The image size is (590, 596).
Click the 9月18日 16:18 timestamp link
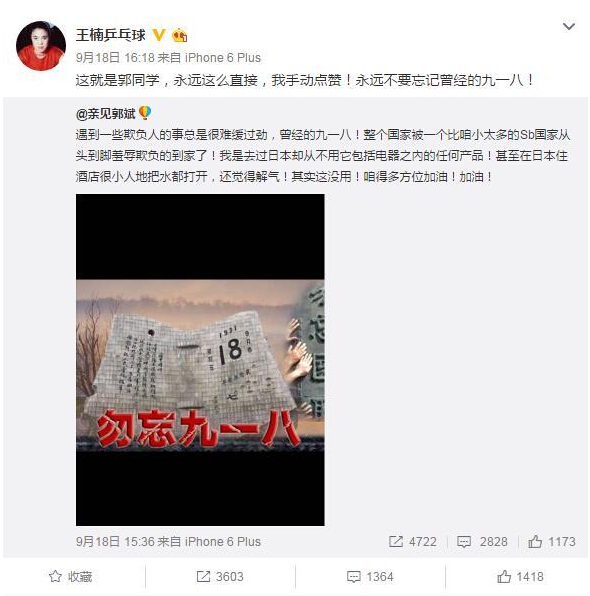point(115,58)
